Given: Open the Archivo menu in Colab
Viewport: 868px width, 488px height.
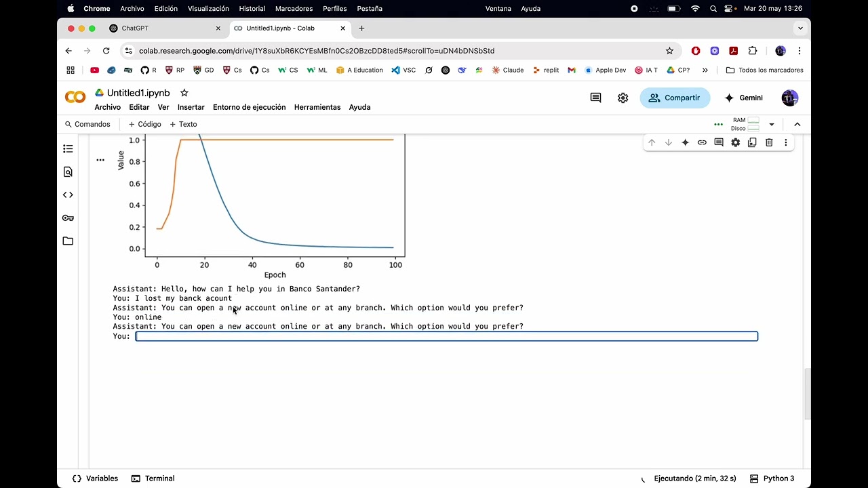Looking at the screenshot, I should click(107, 107).
